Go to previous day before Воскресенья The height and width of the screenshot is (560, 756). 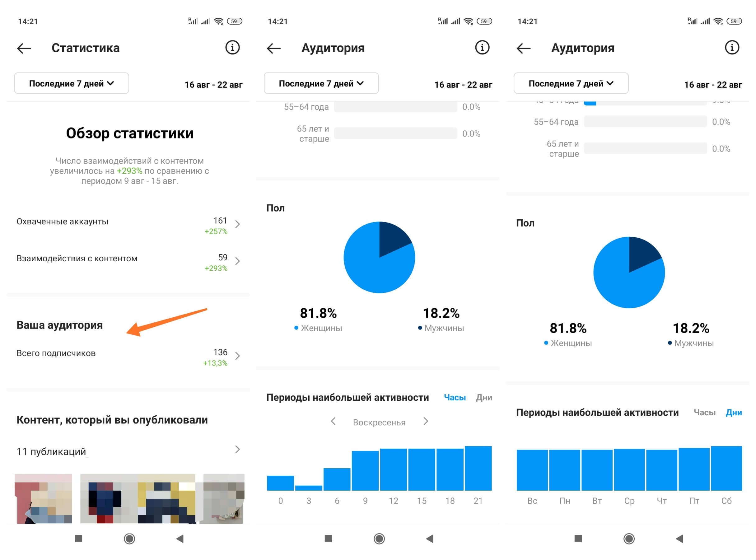tap(333, 422)
